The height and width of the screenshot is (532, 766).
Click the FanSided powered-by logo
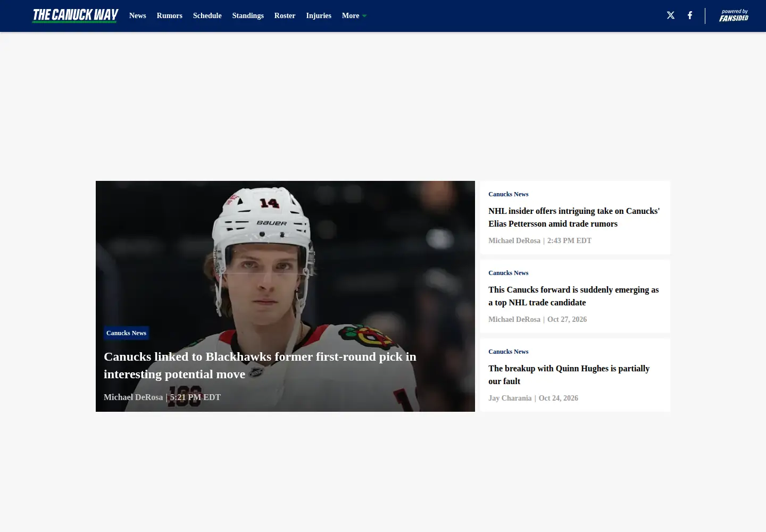click(x=734, y=15)
